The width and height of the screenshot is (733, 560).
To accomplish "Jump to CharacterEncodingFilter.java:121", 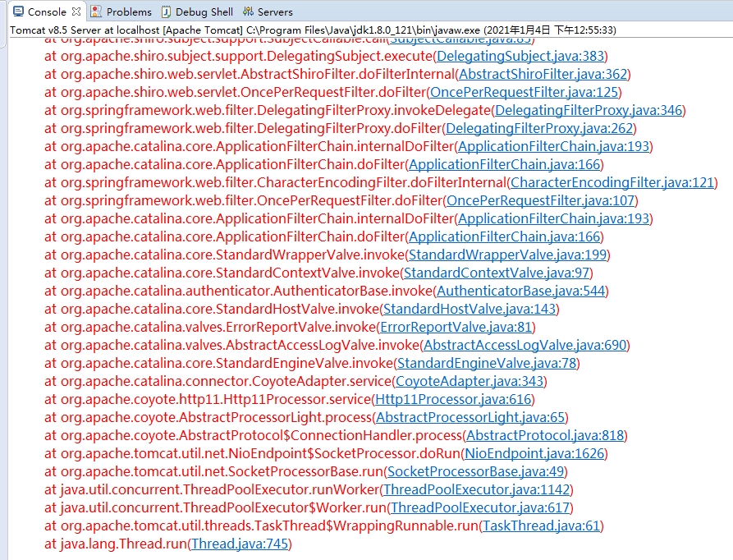I will pos(612,183).
